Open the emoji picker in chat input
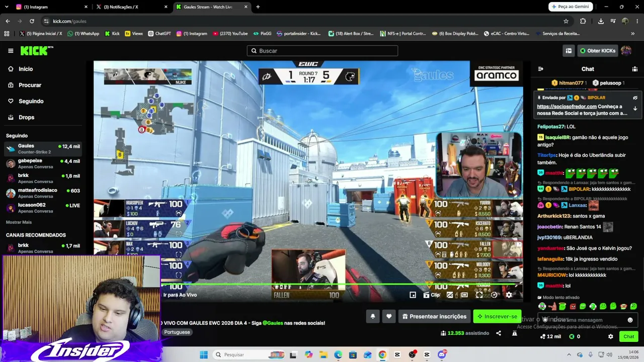Screen dimensions: 644x362 630,320
